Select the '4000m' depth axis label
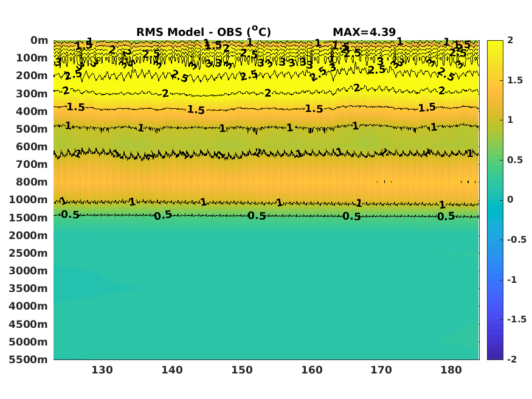Screen dimensions: 532x399 click(x=28, y=306)
